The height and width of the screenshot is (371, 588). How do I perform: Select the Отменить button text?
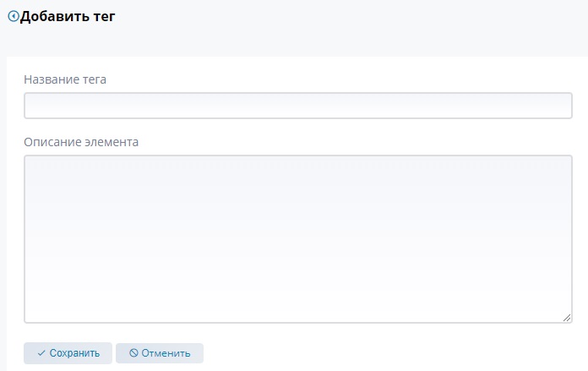[x=166, y=353]
